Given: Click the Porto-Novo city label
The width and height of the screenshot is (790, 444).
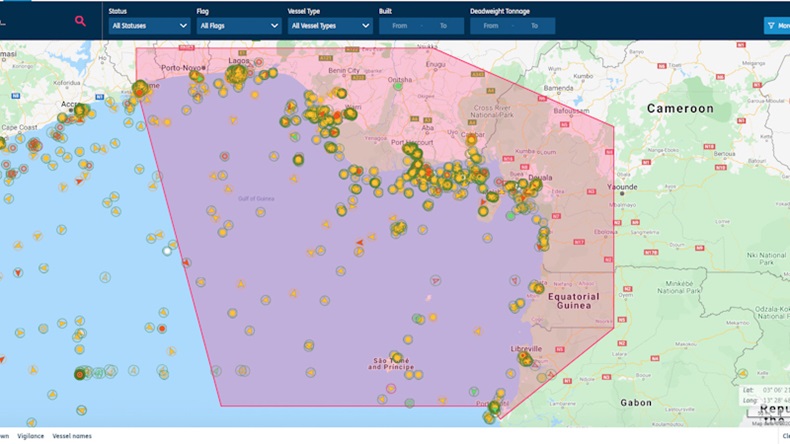Looking at the screenshot, I should click(181, 68).
